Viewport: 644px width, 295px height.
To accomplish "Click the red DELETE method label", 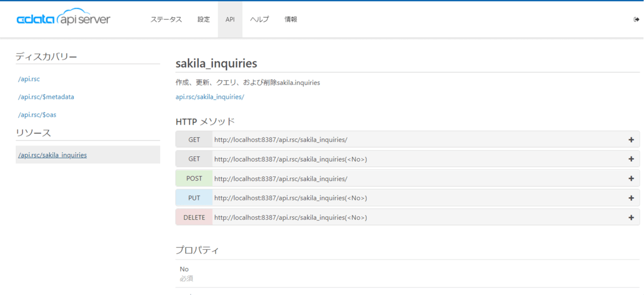I will coord(194,218).
